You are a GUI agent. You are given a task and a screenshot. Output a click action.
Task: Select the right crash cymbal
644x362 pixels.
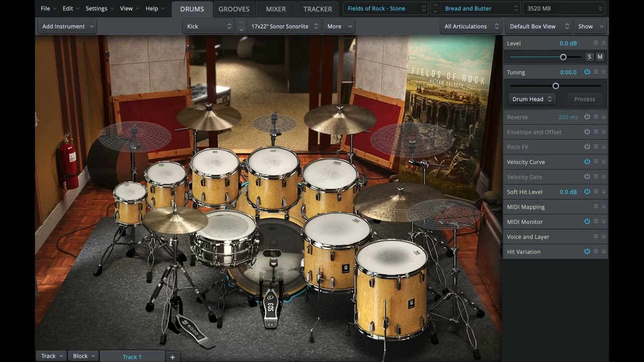click(x=340, y=119)
